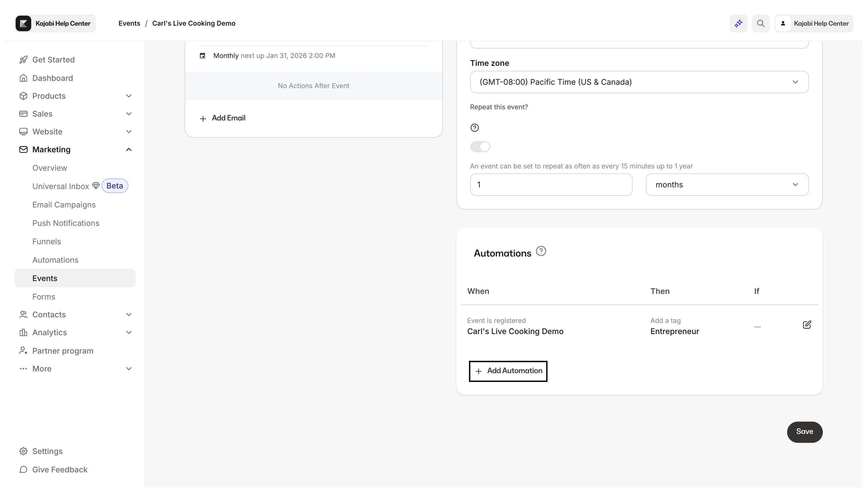Click the user account icon top right
The width and height of the screenshot is (868, 493).
coord(783,23)
